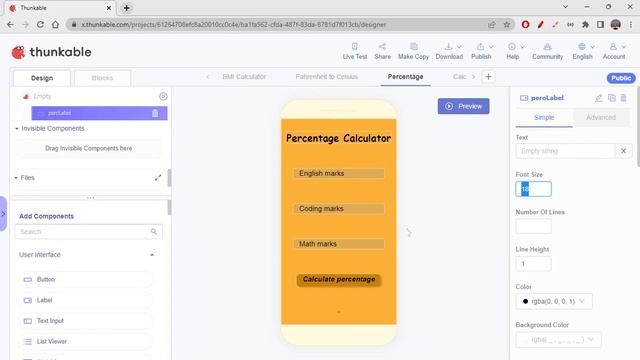Screen dimensions: 640x360
Task: Select the List Viewer component
Action: [x=85, y=342]
